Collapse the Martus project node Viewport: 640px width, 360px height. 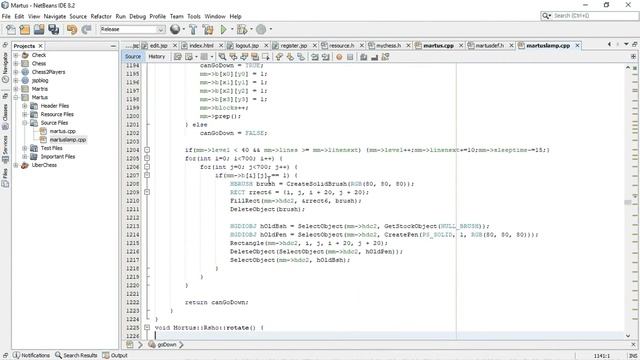point(16,97)
